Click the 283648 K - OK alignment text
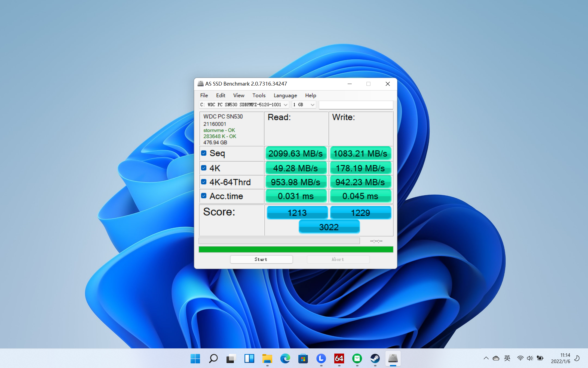588x368 pixels. [220, 136]
